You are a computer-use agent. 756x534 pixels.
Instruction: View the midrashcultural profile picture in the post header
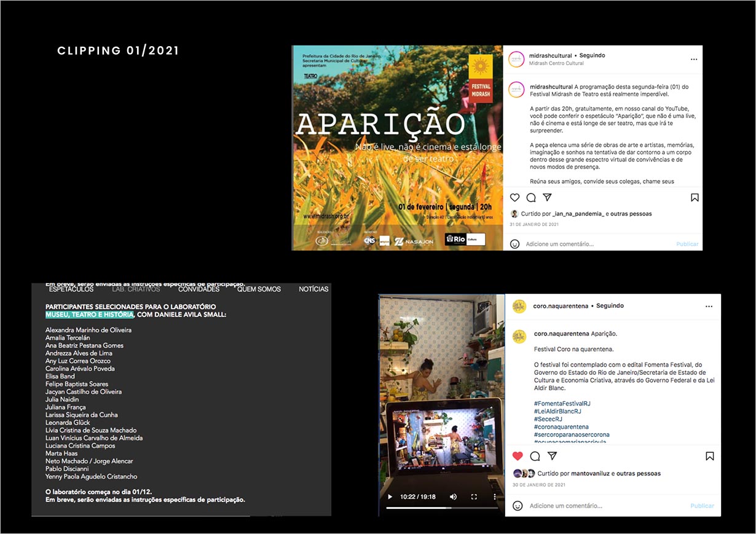516,59
